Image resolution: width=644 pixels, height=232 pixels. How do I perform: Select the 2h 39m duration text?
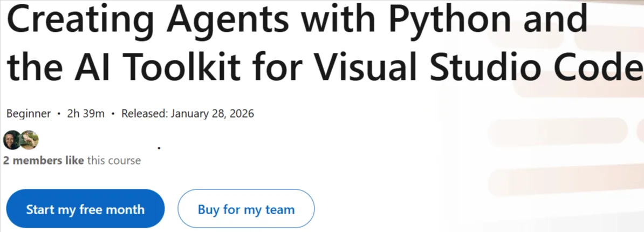pos(86,114)
